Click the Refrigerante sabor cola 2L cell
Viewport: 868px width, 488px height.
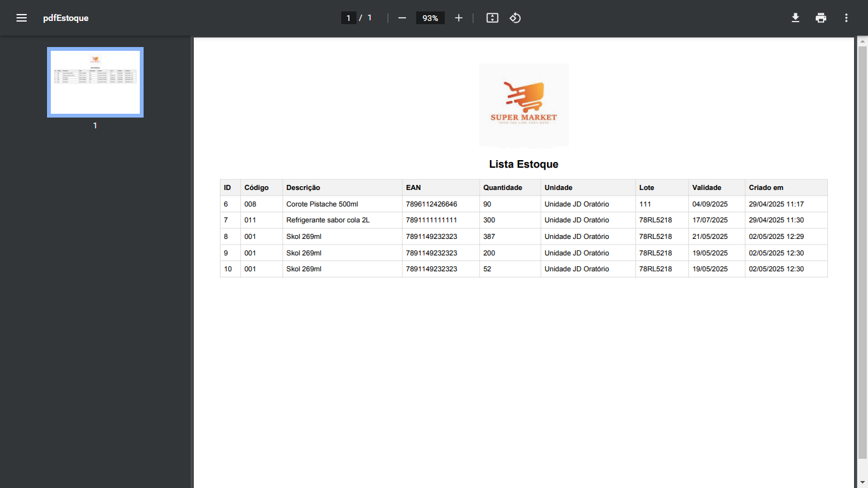328,220
